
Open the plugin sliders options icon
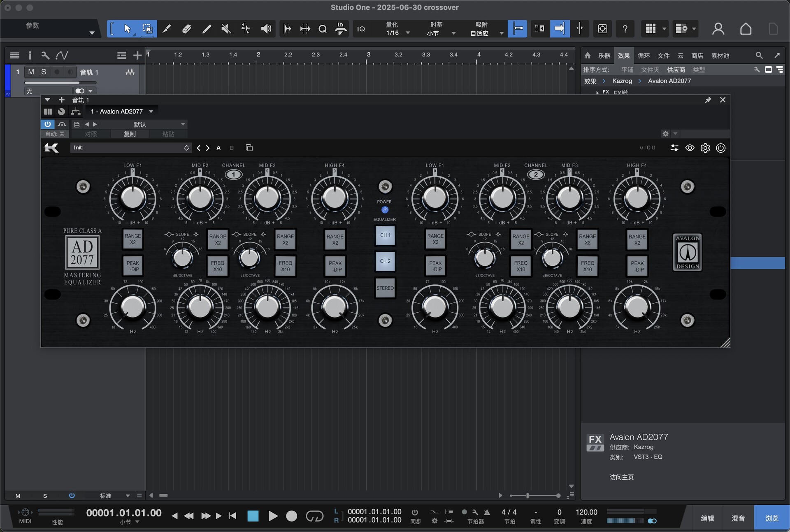674,148
